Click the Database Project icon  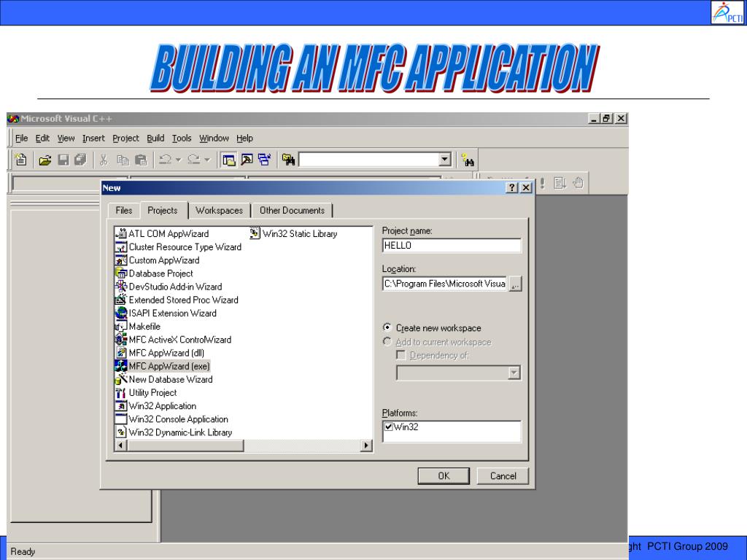point(120,273)
